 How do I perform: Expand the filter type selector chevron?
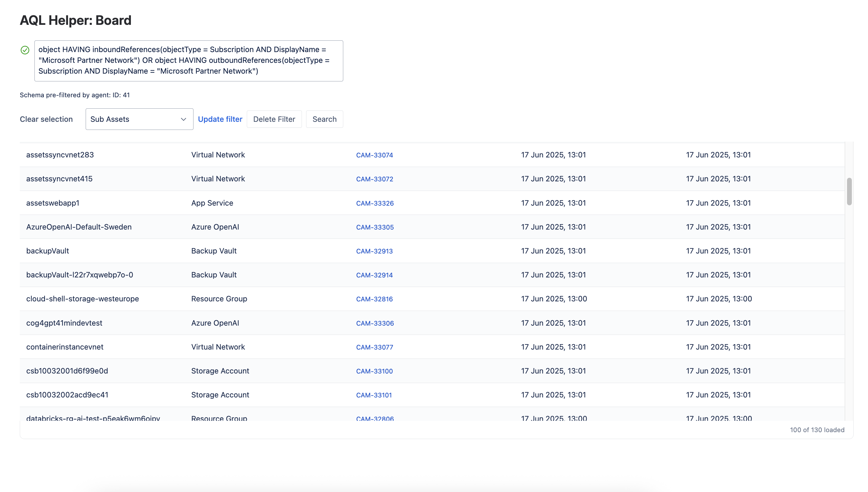point(183,119)
